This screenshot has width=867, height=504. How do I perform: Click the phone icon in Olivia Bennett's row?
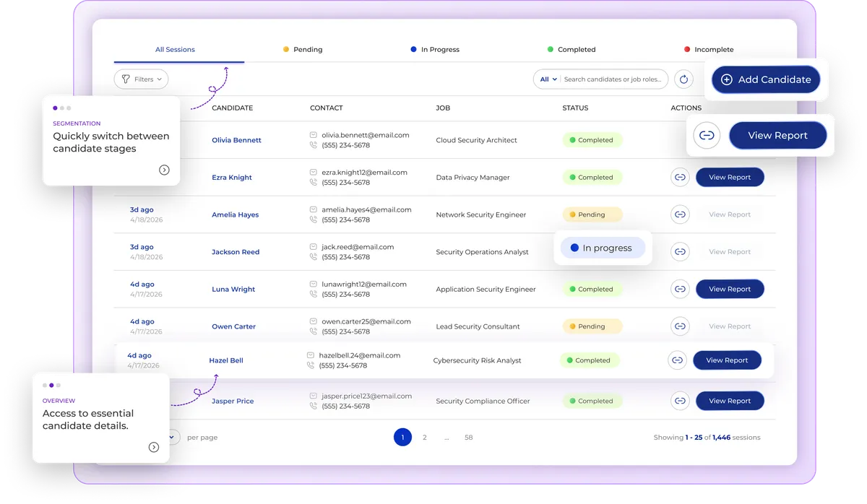[314, 145]
